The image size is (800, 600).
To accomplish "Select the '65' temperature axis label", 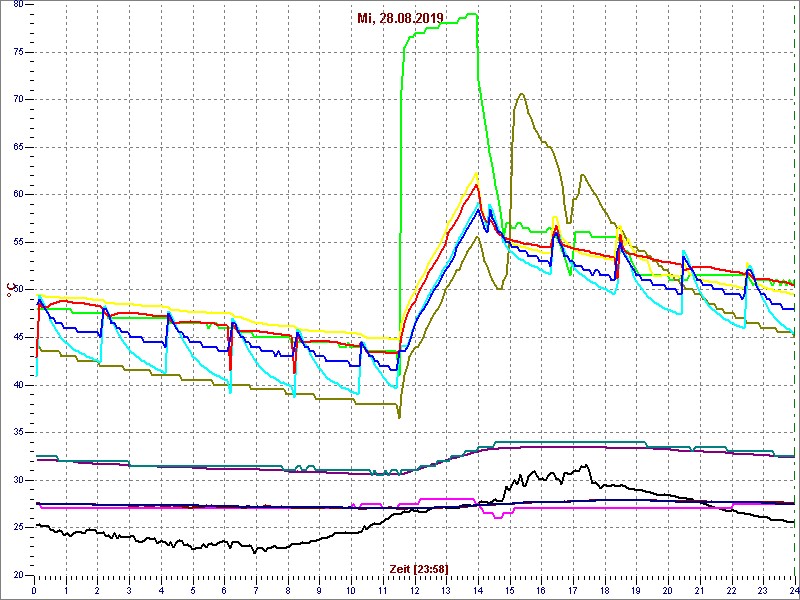I will pos(19,147).
